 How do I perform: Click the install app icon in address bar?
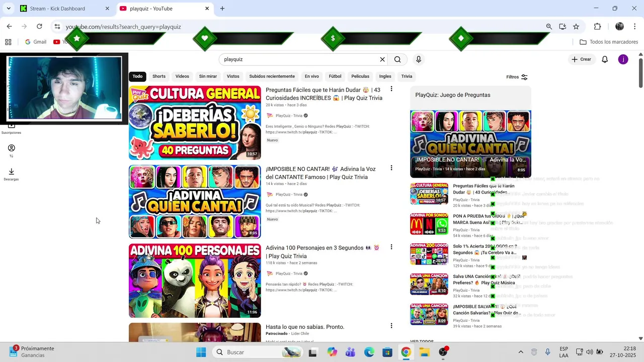(x=562, y=27)
